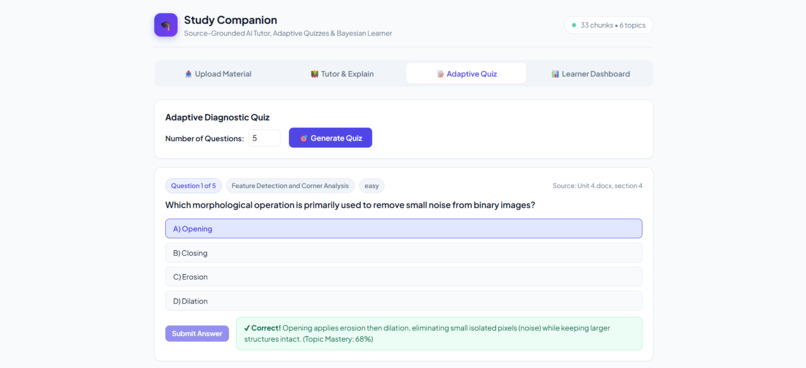Choose answer option D) Dilation

[x=404, y=301]
